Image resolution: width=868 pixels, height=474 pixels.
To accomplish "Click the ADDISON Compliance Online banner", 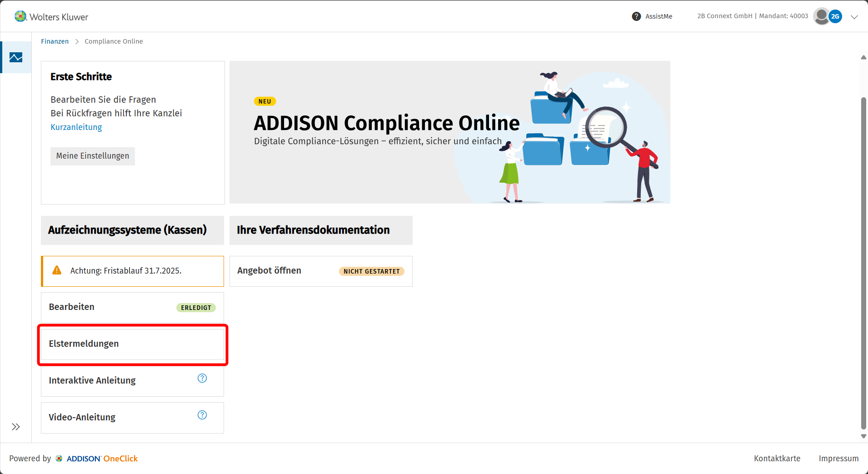I will click(450, 132).
